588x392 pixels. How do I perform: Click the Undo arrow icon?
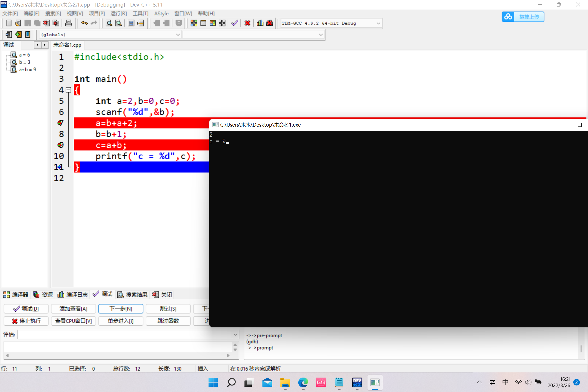pyautogui.click(x=84, y=23)
